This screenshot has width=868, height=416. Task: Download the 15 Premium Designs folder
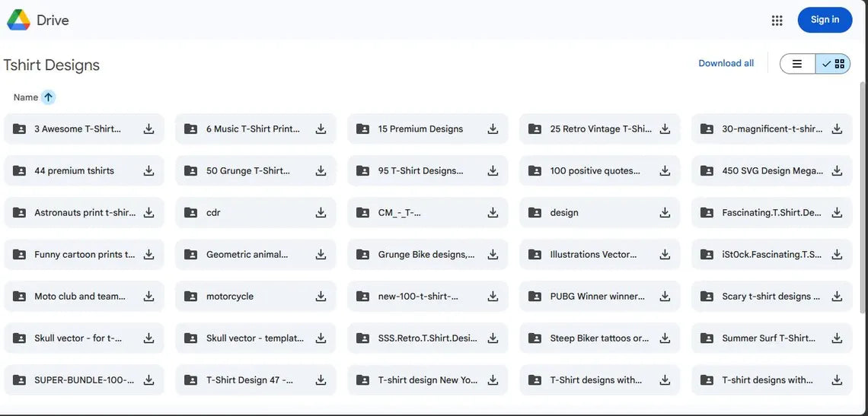click(493, 129)
